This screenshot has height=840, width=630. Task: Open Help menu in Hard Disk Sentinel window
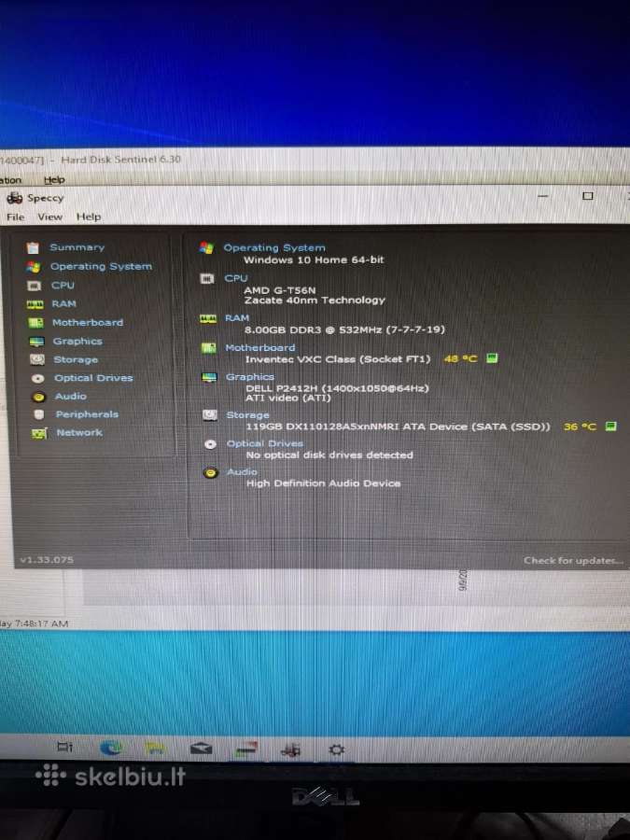tap(54, 180)
